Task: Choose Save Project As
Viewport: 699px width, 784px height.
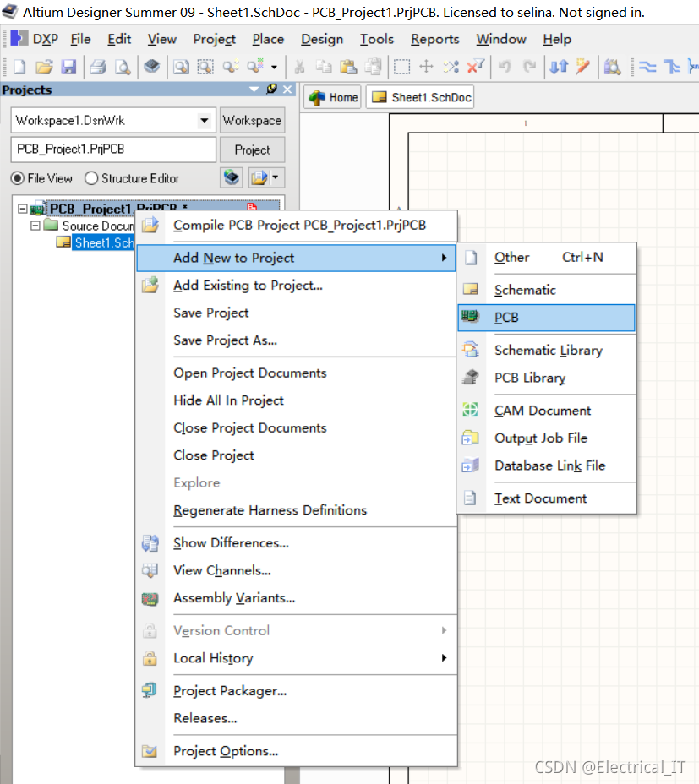Action: click(297, 340)
